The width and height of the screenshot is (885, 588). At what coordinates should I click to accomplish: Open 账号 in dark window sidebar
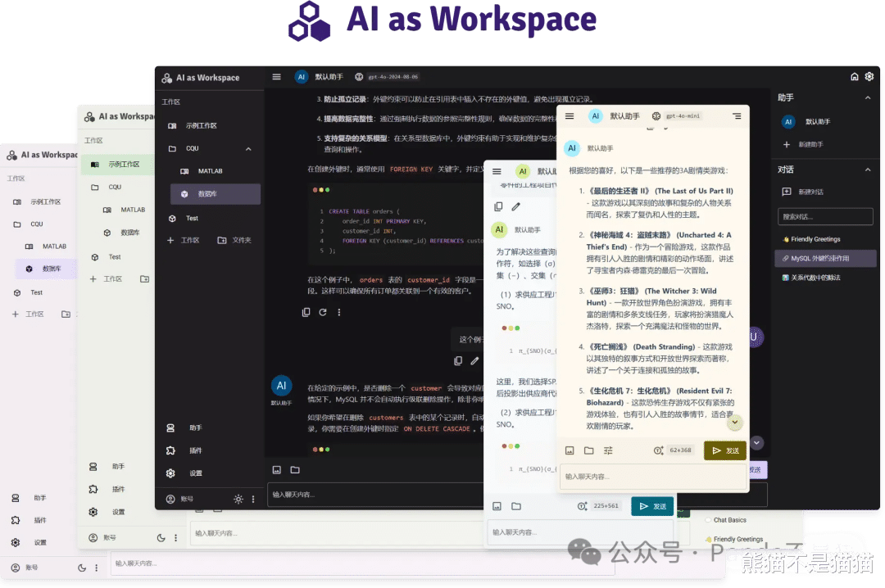tap(180, 500)
